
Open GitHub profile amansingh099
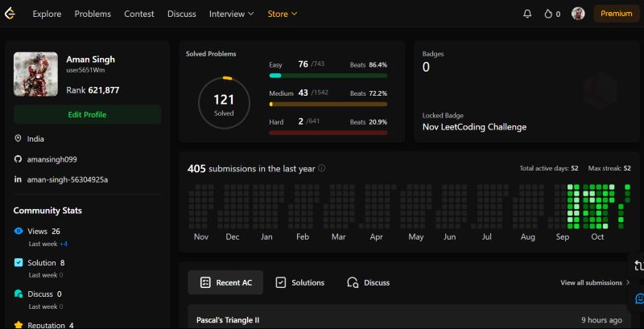pos(52,159)
